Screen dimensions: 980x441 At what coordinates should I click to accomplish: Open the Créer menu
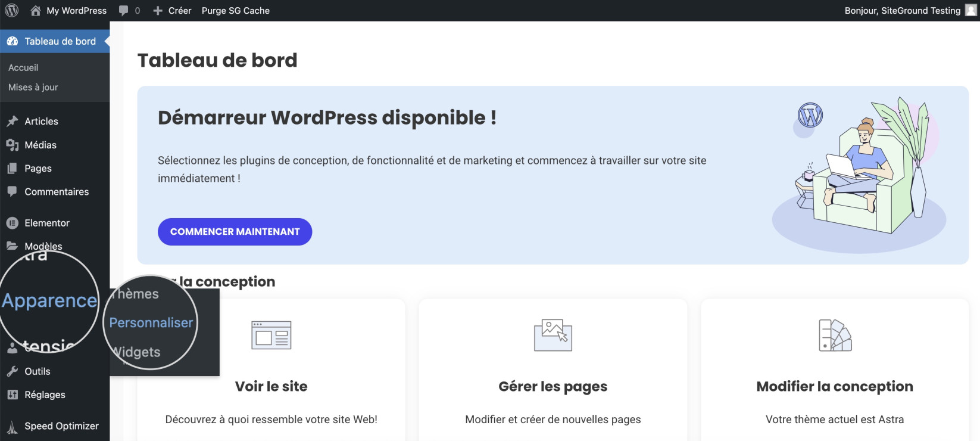180,11
